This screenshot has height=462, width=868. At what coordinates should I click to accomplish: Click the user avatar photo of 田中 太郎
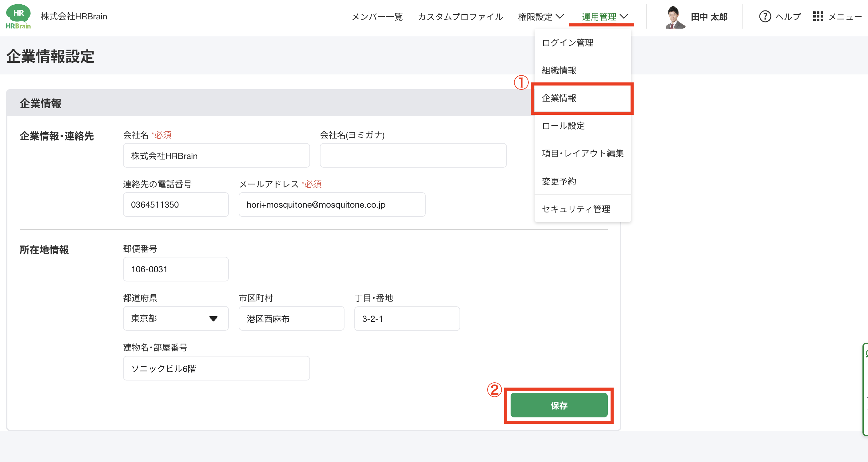[675, 17]
